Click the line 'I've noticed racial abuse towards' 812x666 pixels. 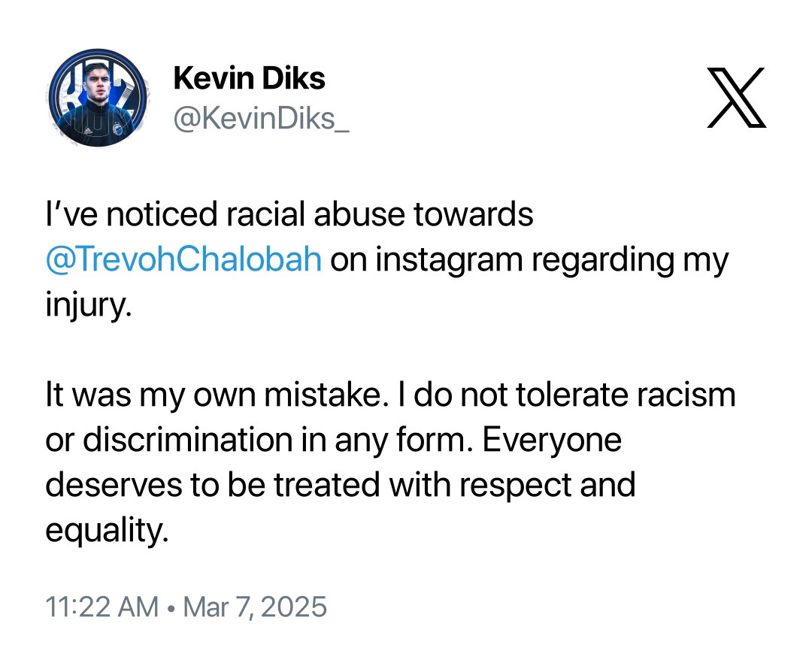point(289,214)
